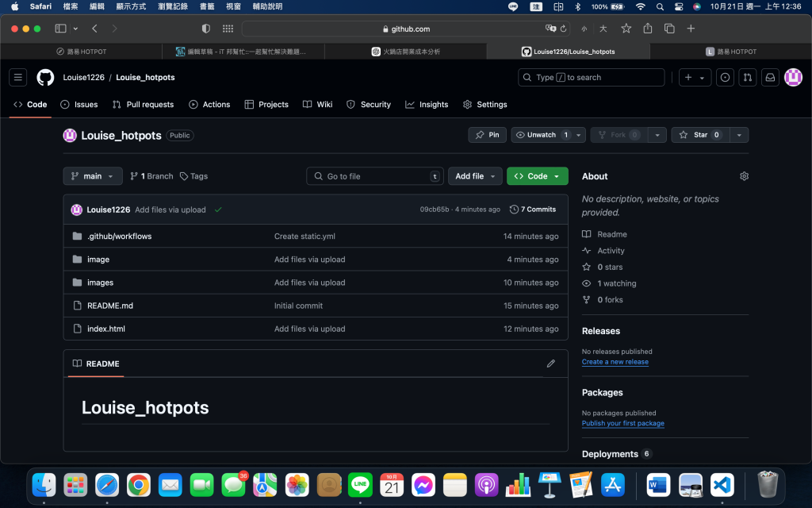Show Safari tab overview
This screenshot has width=812, height=508.
[669, 29]
